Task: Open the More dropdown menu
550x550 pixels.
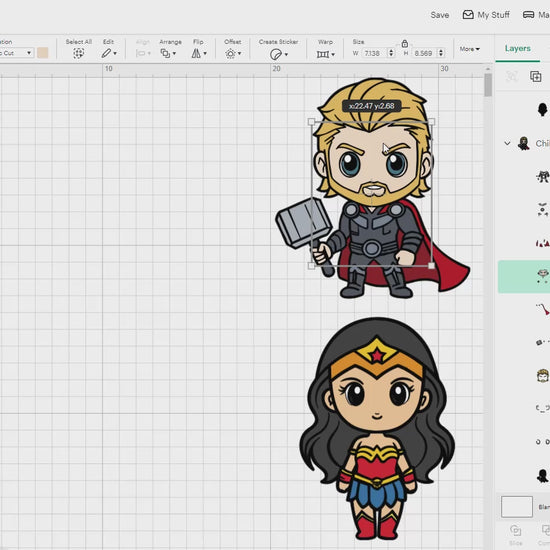Action: (470, 49)
